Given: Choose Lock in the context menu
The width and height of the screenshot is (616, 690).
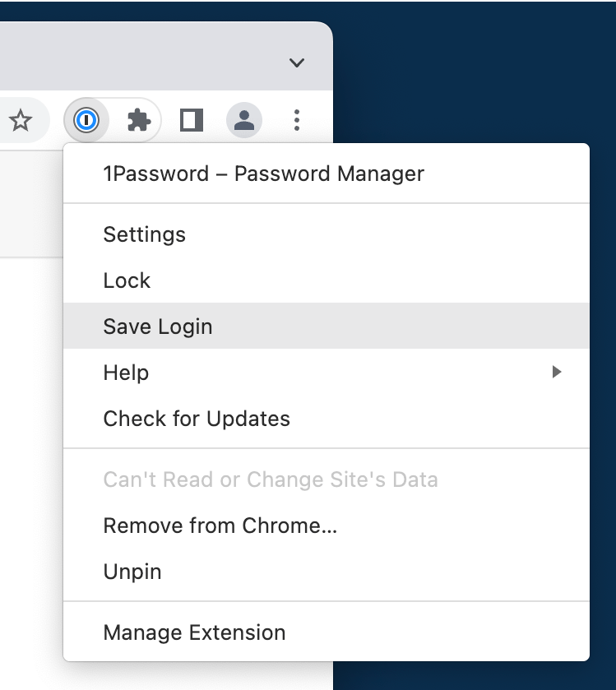Looking at the screenshot, I should [x=326, y=280].
